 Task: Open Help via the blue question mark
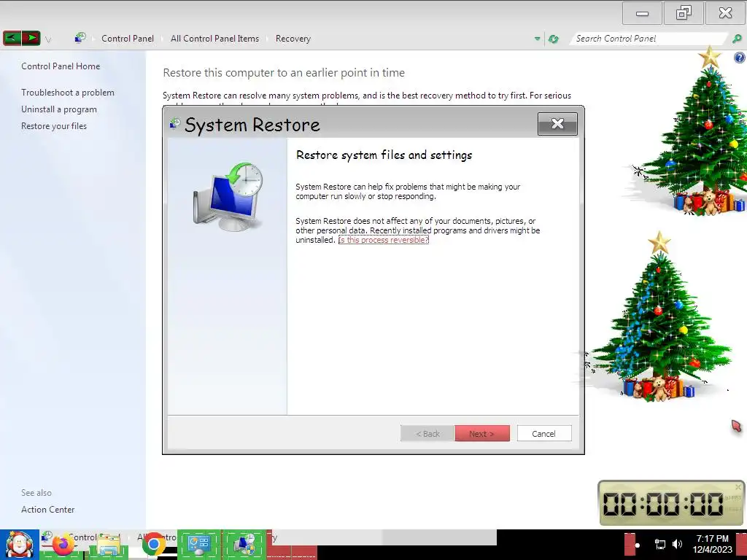click(740, 58)
